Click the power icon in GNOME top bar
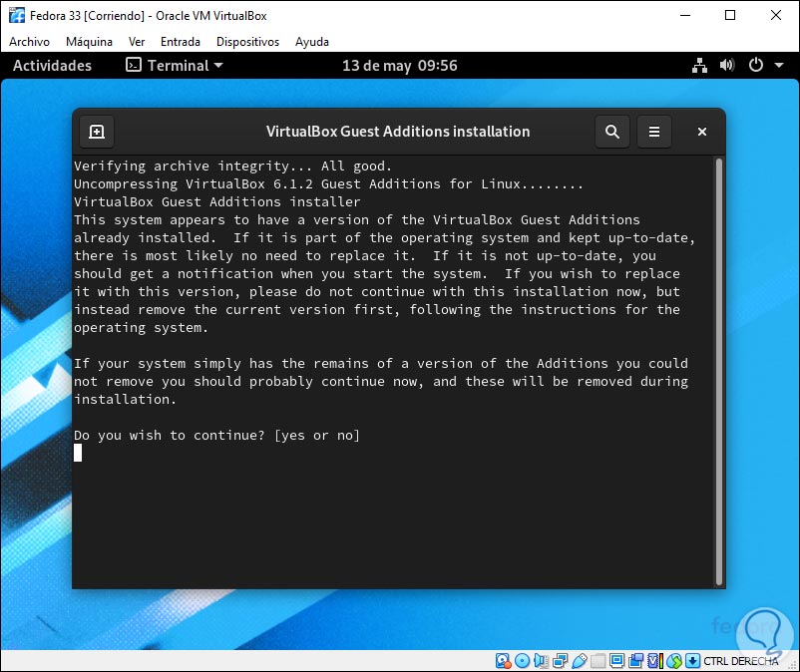Screen dimensions: 800x672 click(756, 65)
